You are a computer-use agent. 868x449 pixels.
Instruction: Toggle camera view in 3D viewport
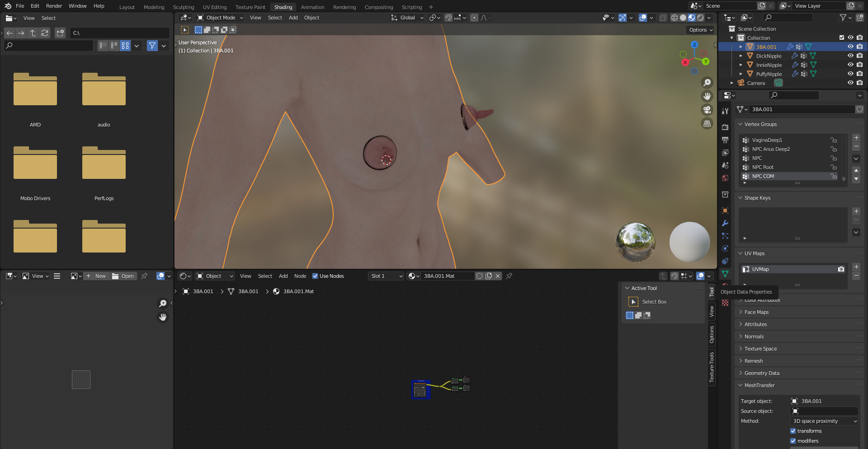[x=707, y=110]
